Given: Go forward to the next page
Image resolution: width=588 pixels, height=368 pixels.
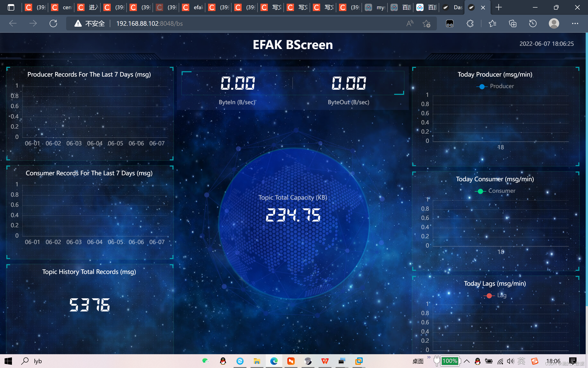Looking at the screenshot, I should 33,23.
